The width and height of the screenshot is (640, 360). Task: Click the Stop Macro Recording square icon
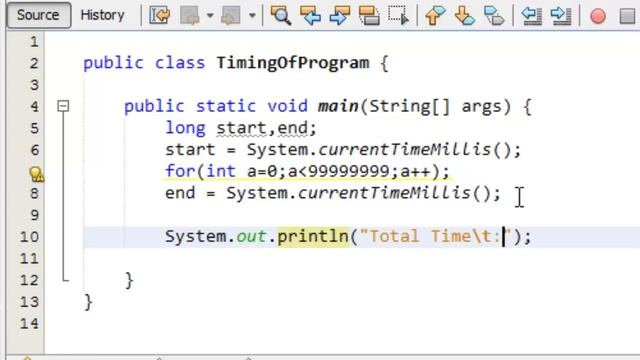pyautogui.click(x=628, y=16)
